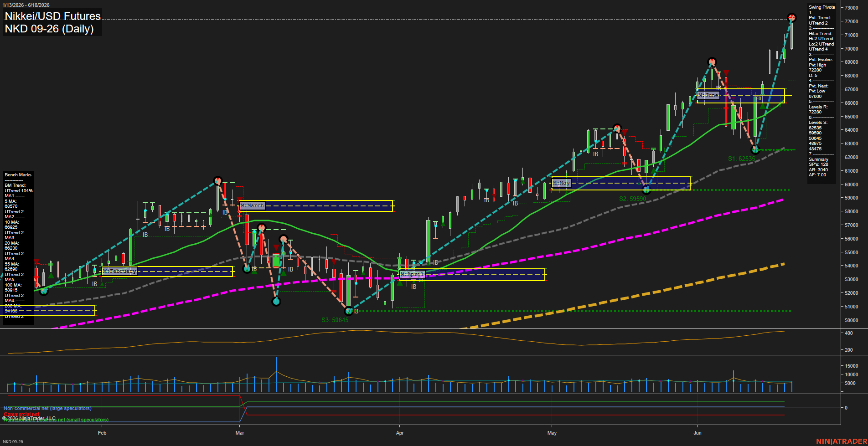868x446 pixels.
Task: Click the pivot low marker beside S1: 62535
Action: point(755,149)
